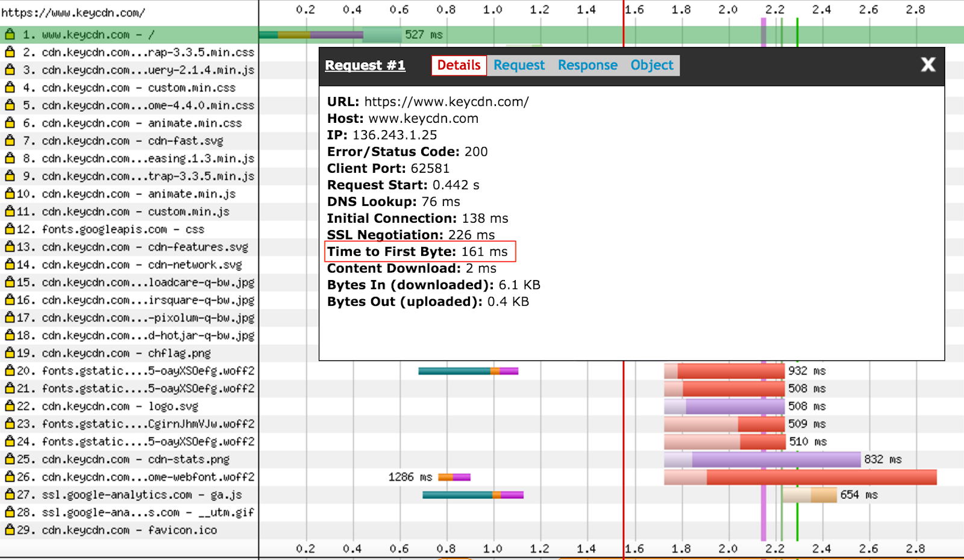The height and width of the screenshot is (560, 964).
Task: Click lock icon of request 28 __utm.gif
Action: (x=10, y=512)
